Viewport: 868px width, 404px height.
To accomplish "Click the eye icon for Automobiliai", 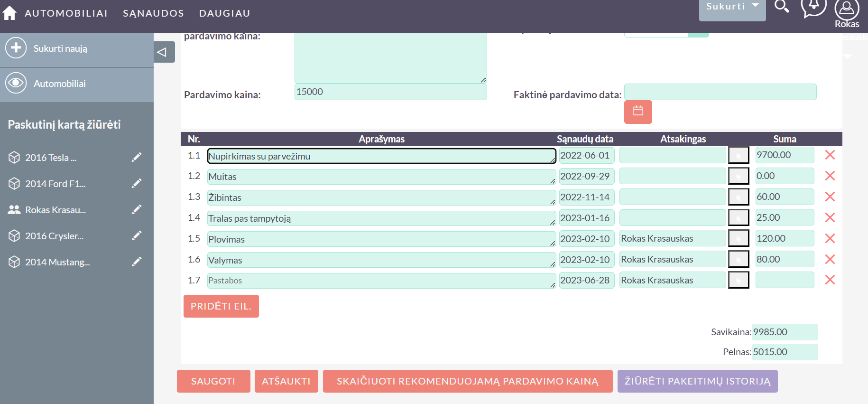I will tap(16, 83).
